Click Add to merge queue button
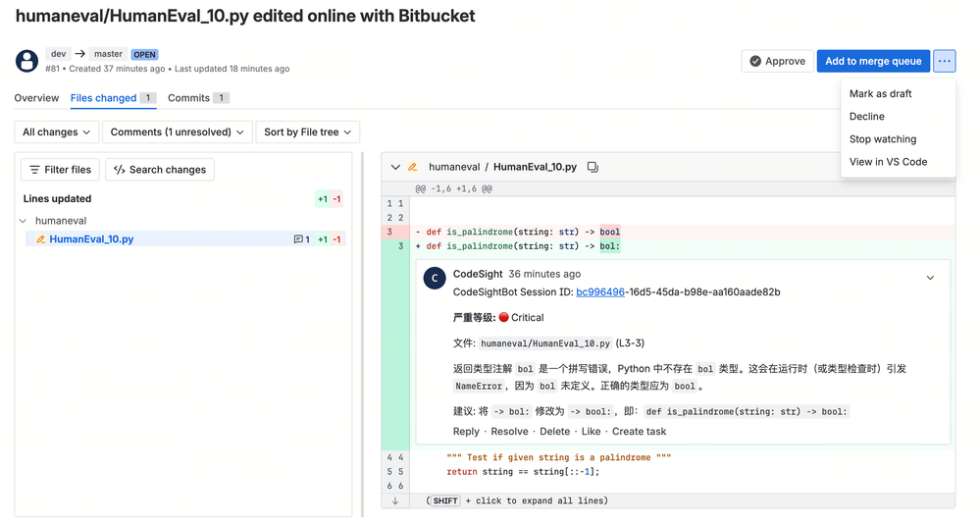 pyautogui.click(x=873, y=61)
